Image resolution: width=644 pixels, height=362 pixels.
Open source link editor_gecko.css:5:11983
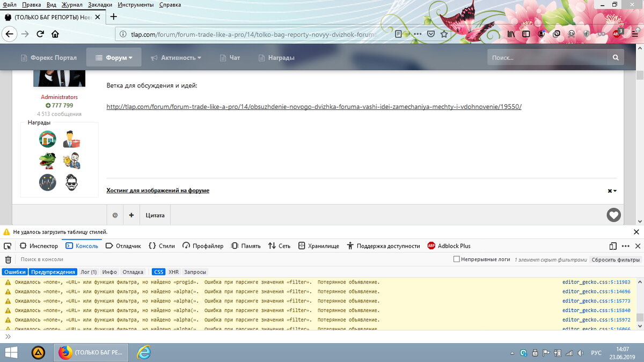click(x=596, y=282)
